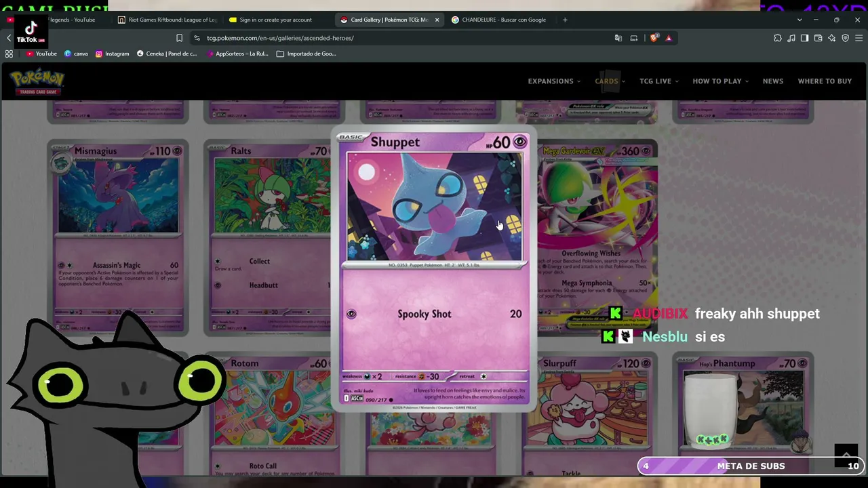
Task: Open browser main hamburger menu
Action: (x=859, y=38)
